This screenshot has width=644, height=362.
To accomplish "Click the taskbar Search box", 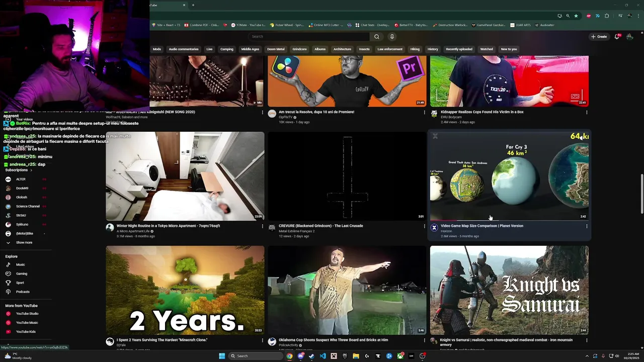I will point(255,356).
